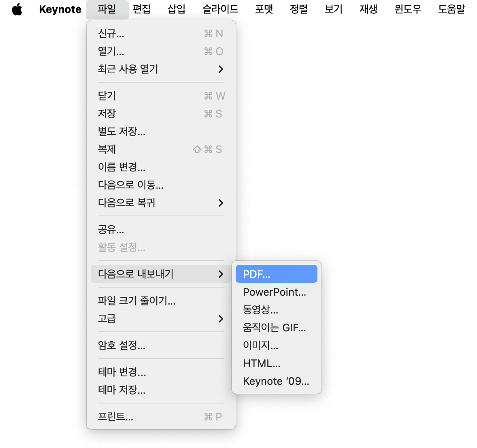This screenshot has height=448, width=477.
Task: Expand the 최근 사용 열기 submenu
Action: click(161, 69)
